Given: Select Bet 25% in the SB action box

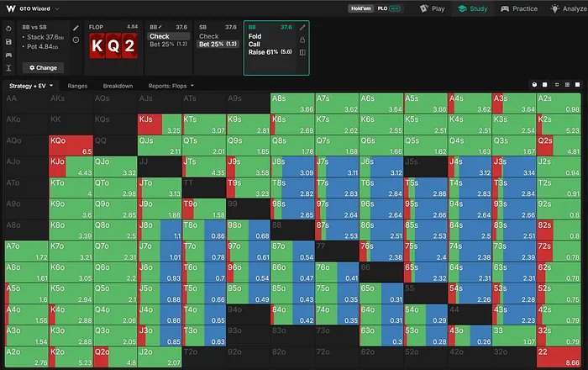Looking at the screenshot, I should pyautogui.click(x=218, y=45).
